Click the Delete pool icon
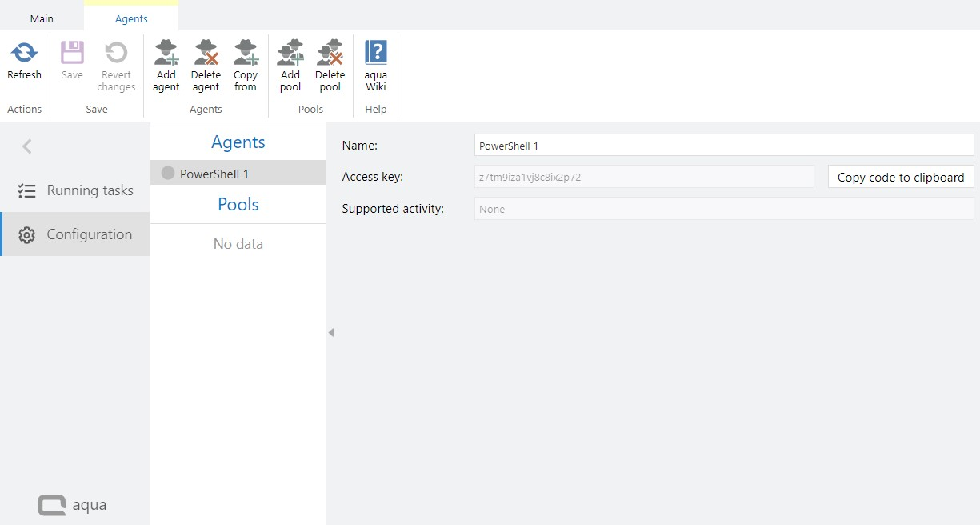Viewport: 980px width, 525px height. (330, 54)
